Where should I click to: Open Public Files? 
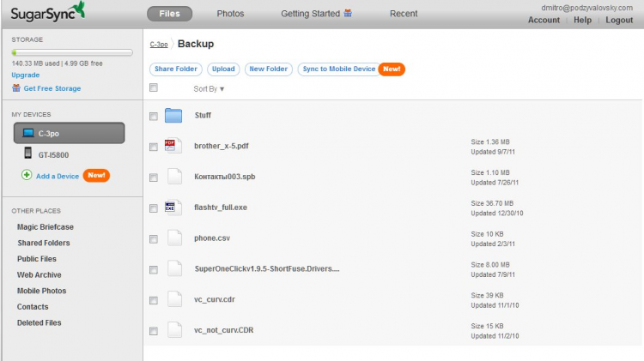coord(37,259)
